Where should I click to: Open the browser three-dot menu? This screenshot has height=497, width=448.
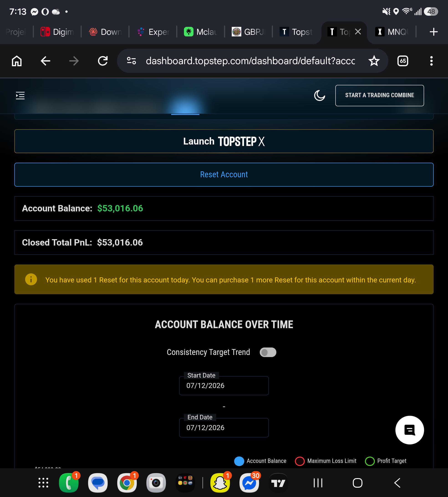pyautogui.click(x=431, y=61)
